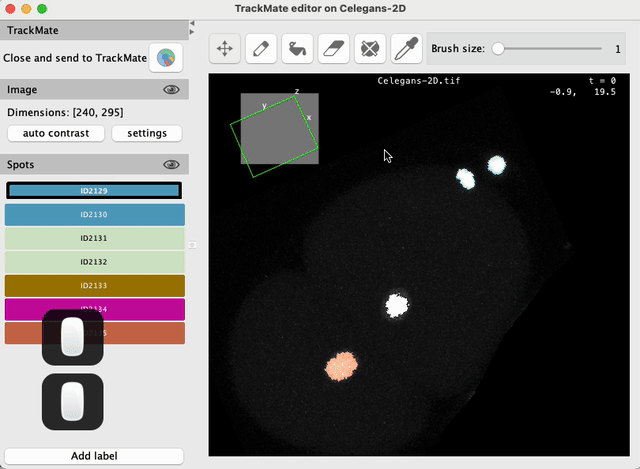Select spot label ID2133

[95, 286]
